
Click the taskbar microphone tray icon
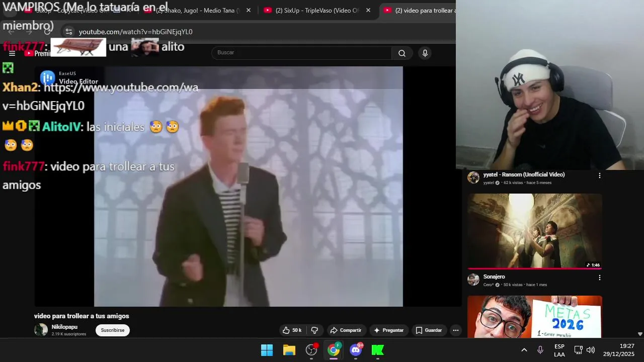point(540,350)
